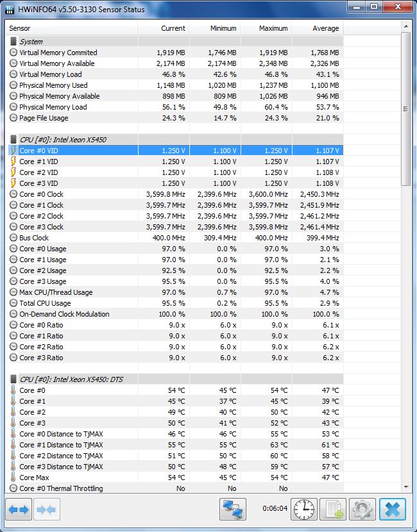Viewport: 417px width, 532px height.
Task: Click the scrollbar up arrow
Action: (405, 26)
